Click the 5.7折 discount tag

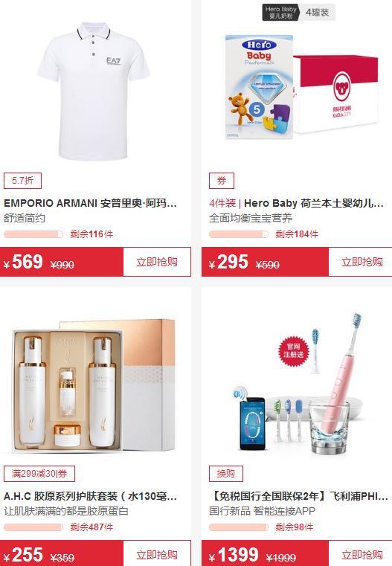(x=22, y=181)
